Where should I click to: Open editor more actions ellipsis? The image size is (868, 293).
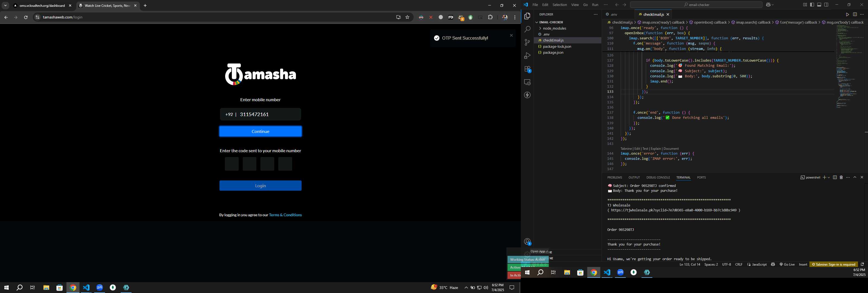(862, 14)
